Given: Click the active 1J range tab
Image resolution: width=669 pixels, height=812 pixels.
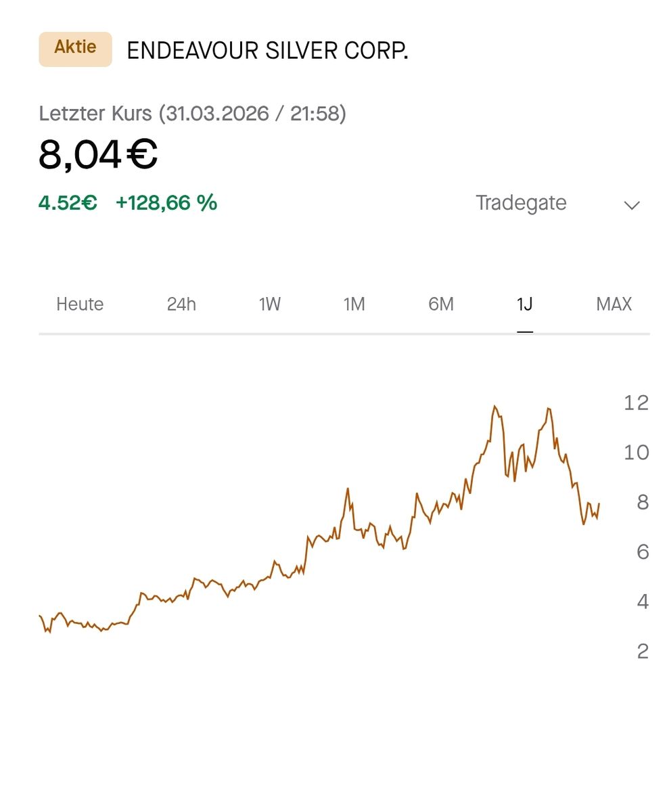Looking at the screenshot, I should [525, 304].
